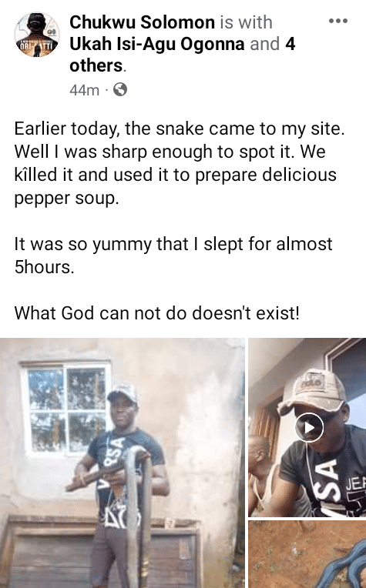Click the public globe privacy icon
The image size is (366, 588).
click(120, 90)
